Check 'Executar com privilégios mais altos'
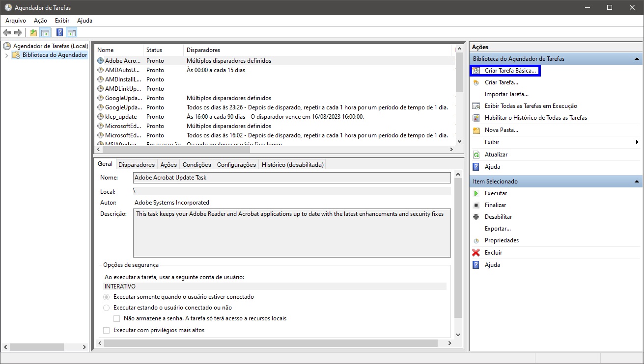This screenshot has height=364, width=644. [x=107, y=330]
